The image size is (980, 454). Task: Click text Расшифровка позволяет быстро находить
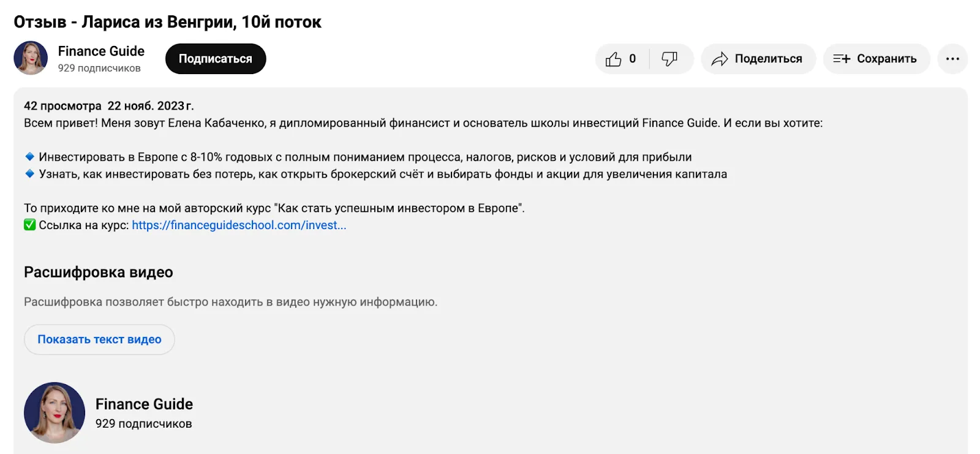[x=230, y=302]
